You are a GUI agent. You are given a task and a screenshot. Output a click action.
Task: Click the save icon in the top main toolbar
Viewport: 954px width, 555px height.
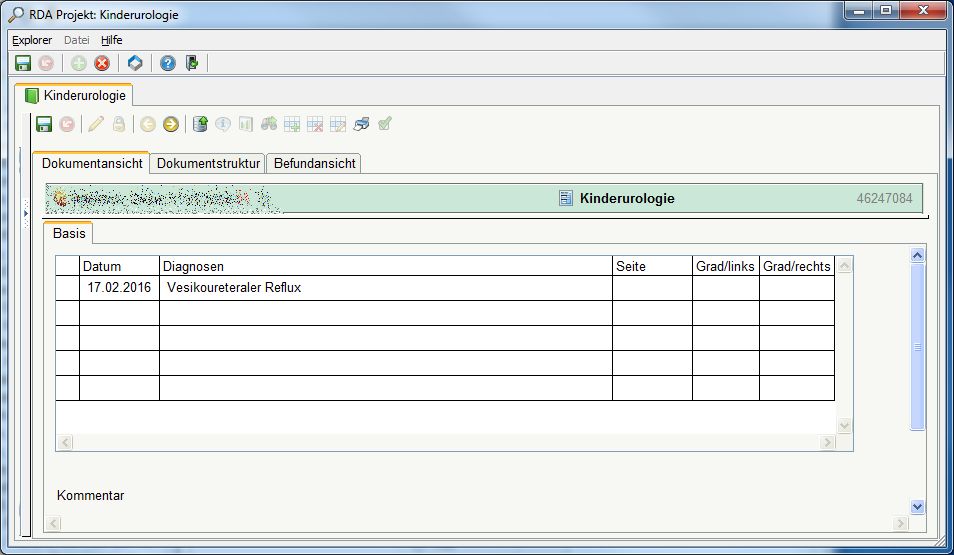[x=22, y=63]
